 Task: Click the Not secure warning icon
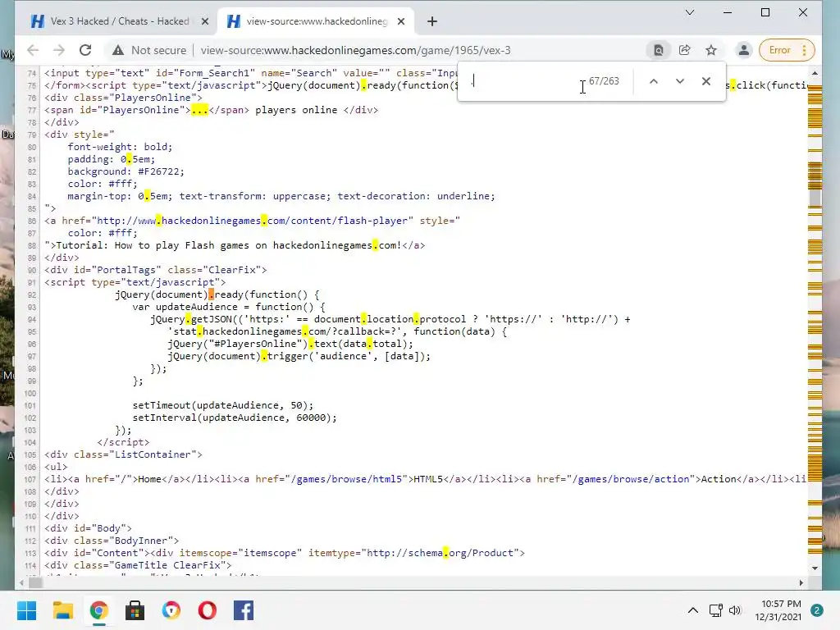[118, 50]
